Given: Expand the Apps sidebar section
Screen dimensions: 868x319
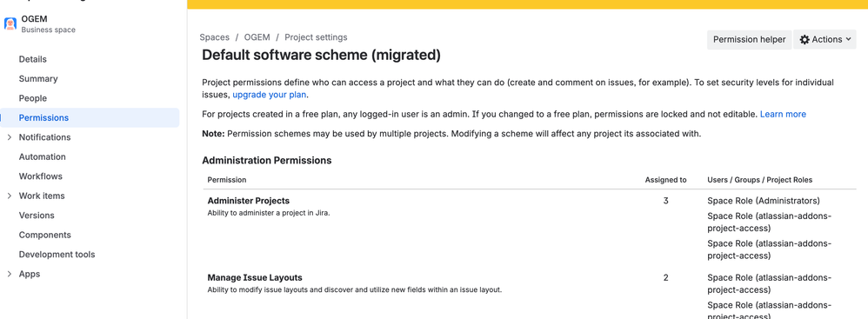Looking at the screenshot, I should pos(10,274).
